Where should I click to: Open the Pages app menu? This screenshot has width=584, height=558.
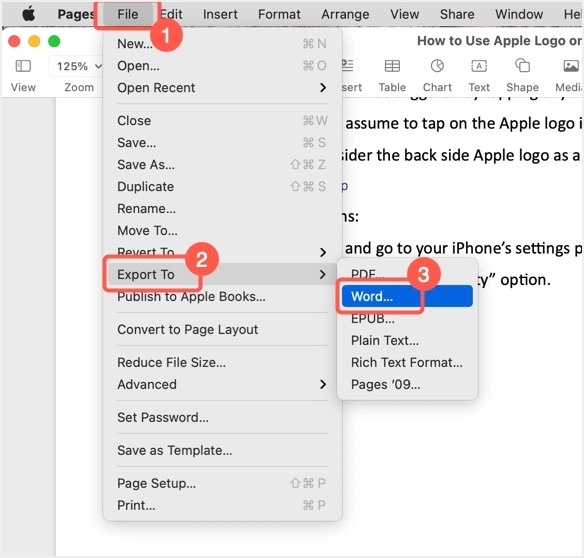tap(75, 14)
